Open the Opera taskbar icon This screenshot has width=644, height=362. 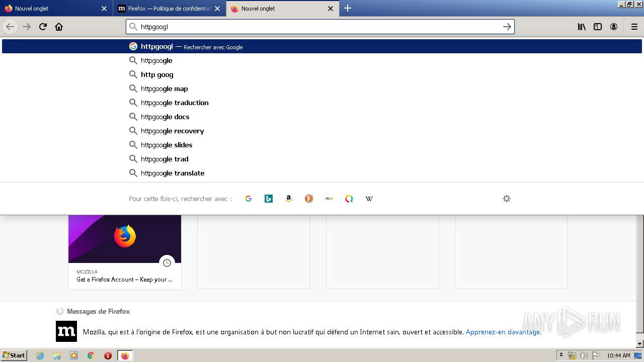coord(108,355)
